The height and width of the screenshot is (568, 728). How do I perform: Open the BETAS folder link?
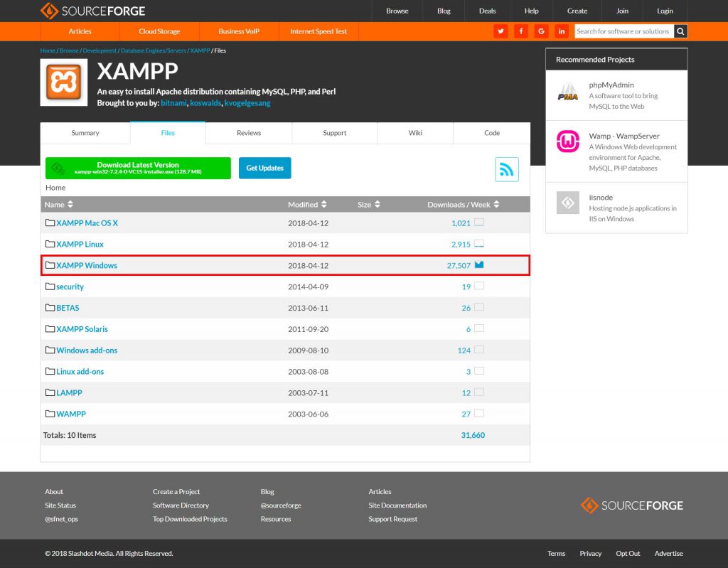[68, 308]
